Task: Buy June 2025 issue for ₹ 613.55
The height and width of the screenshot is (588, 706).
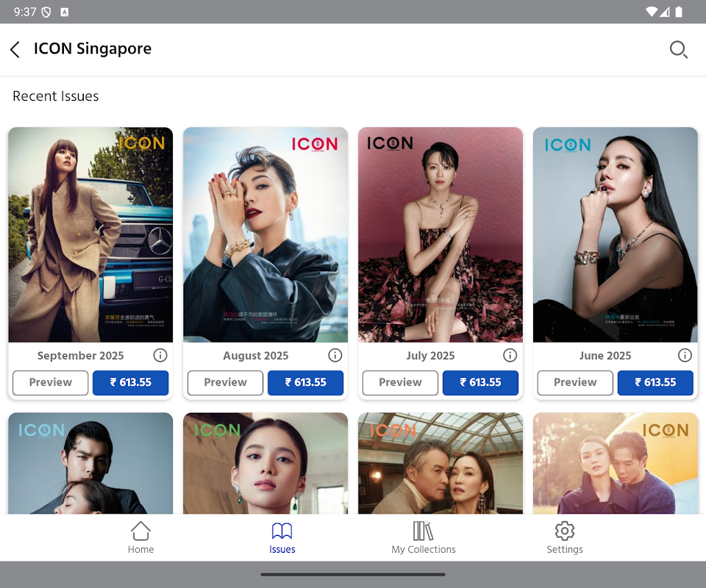Action: click(x=655, y=382)
